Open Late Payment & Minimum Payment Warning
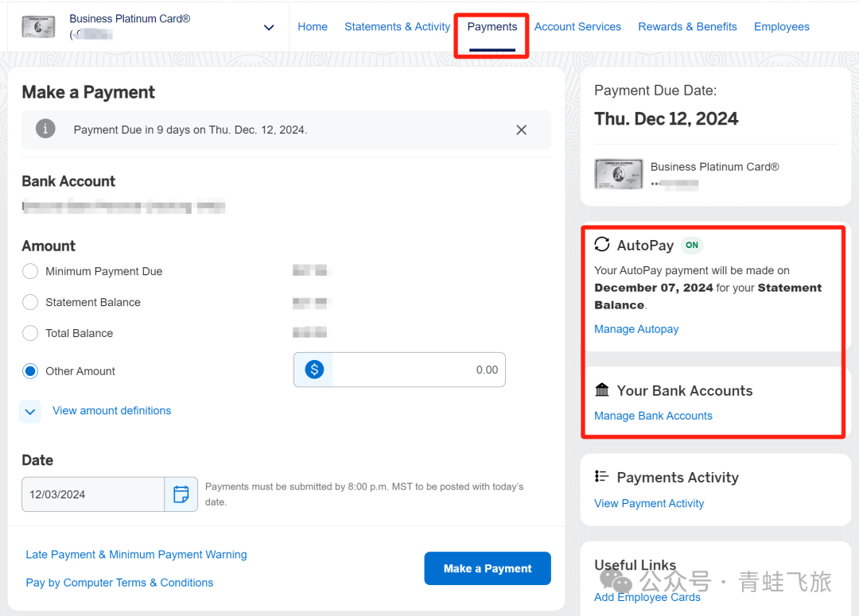 (137, 555)
